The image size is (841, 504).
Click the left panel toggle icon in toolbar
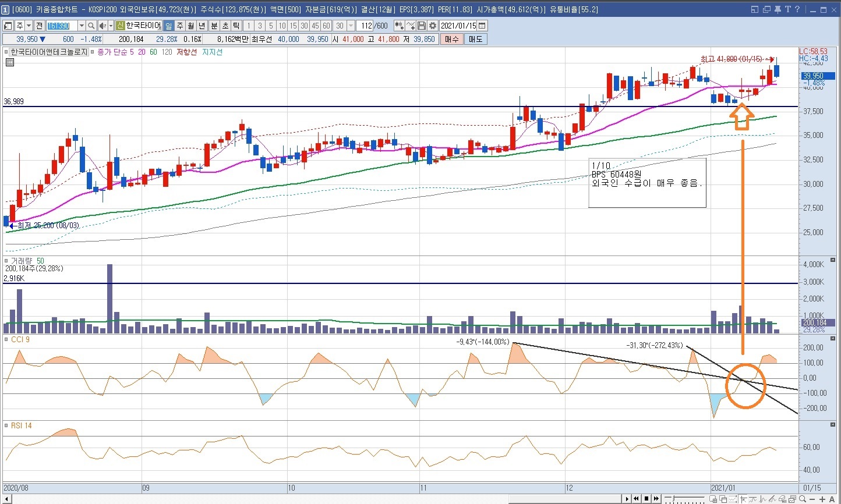point(8,26)
